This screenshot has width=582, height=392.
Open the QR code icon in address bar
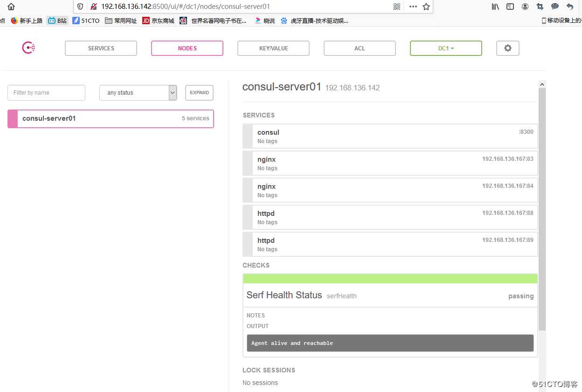pos(397,7)
